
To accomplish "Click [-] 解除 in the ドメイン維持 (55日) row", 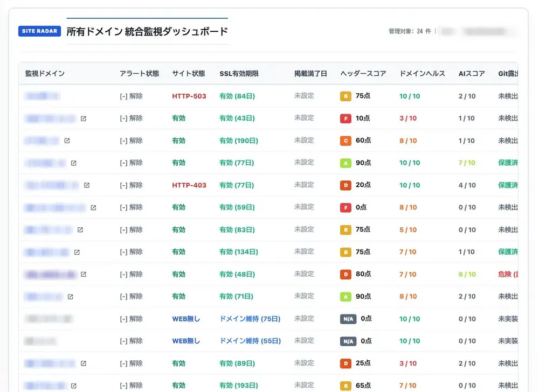I will (x=131, y=341).
